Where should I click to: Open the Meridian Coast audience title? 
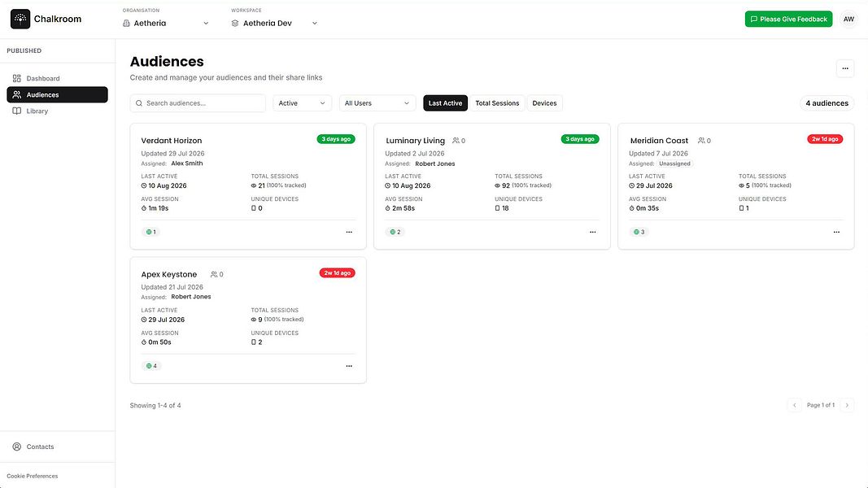[x=659, y=141]
